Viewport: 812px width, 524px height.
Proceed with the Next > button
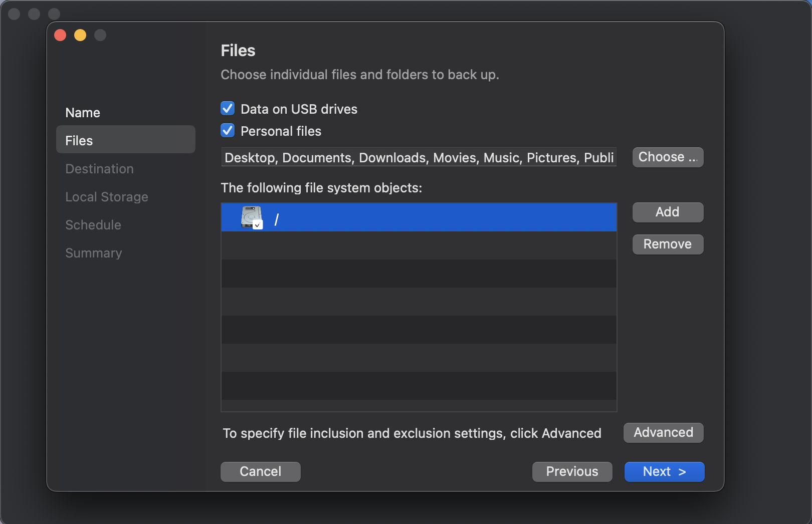(x=665, y=472)
